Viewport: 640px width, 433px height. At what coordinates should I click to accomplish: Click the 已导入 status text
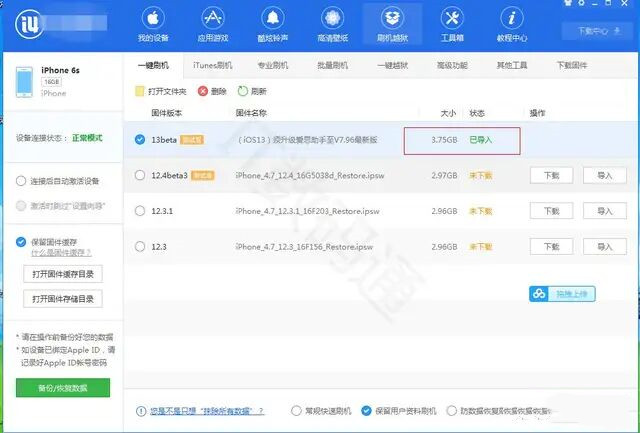coord(481,140)
